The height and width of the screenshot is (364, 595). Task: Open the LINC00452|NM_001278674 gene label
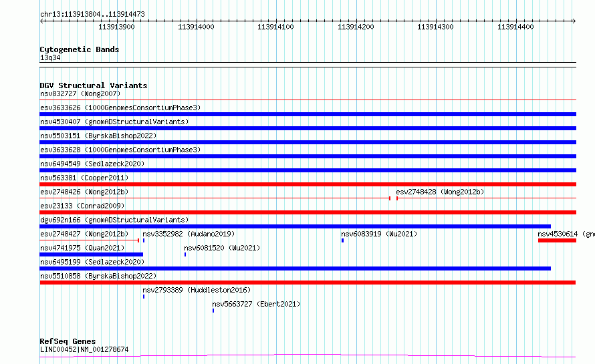coord(84,349)
